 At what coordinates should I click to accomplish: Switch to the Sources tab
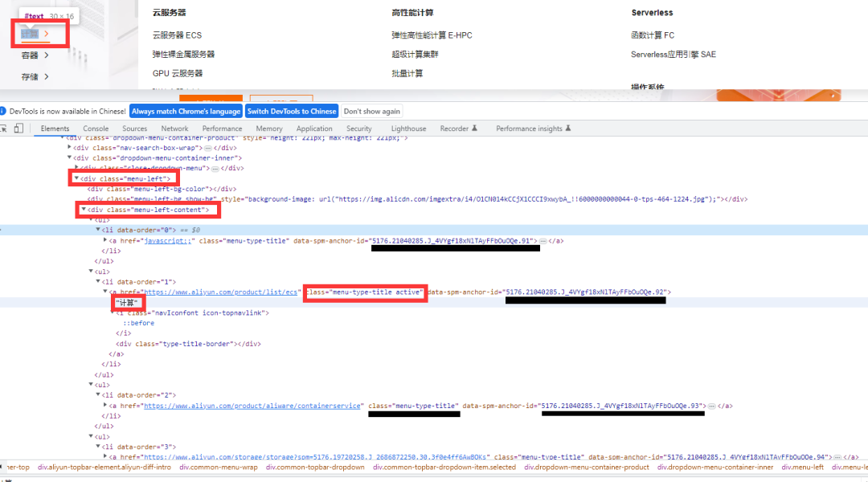[x=134, y=129]
